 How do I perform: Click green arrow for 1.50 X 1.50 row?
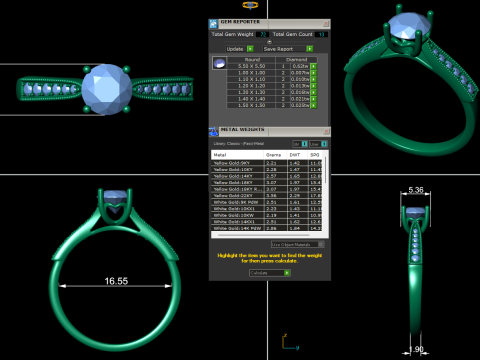coord(313,105)
